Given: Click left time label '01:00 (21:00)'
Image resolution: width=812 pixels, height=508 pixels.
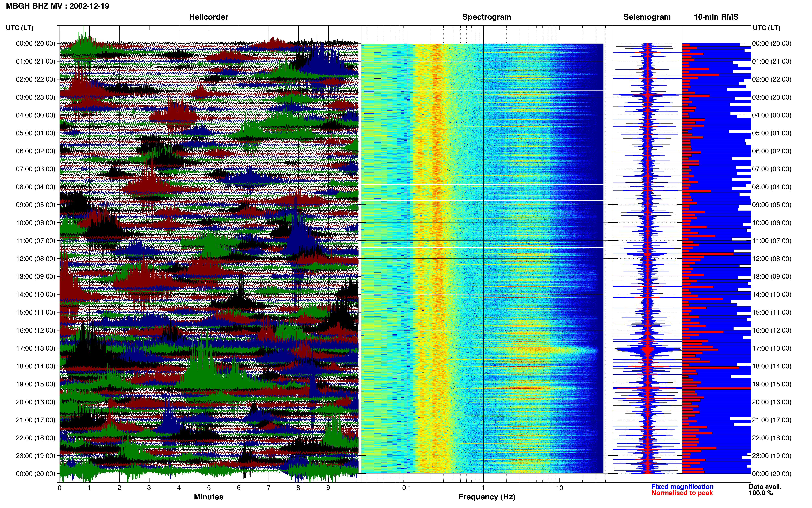Looking at the screenshot, I should pyautogui.click(x=36, y=61).
